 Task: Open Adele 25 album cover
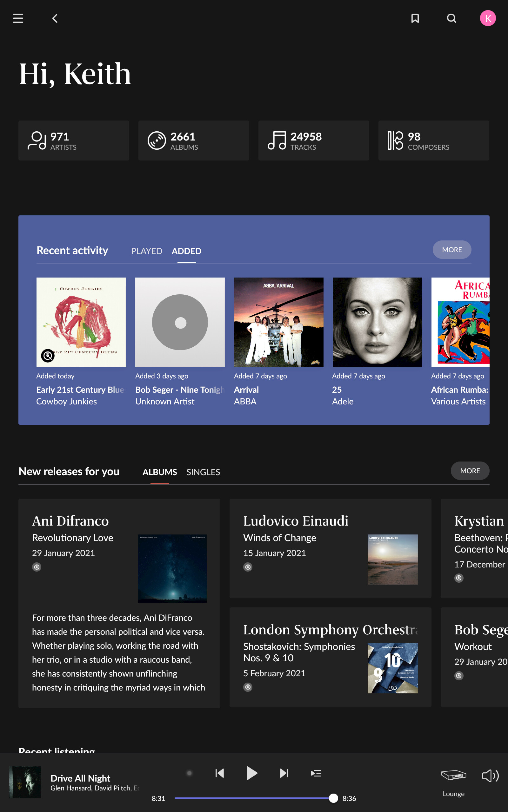coord(377,322)
